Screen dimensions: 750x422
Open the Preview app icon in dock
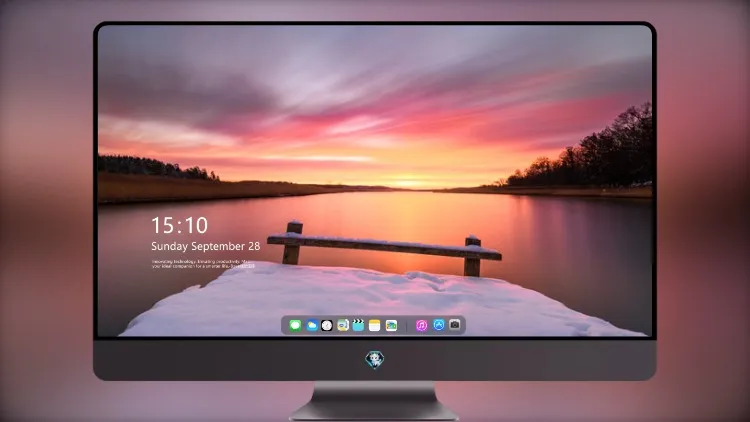(342, 325)
